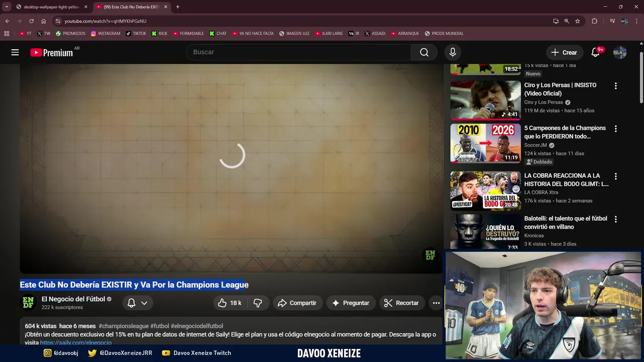Viewport: 644px width, 362px height.
Task: Open the YT bookmark
Action: [25, 34]
